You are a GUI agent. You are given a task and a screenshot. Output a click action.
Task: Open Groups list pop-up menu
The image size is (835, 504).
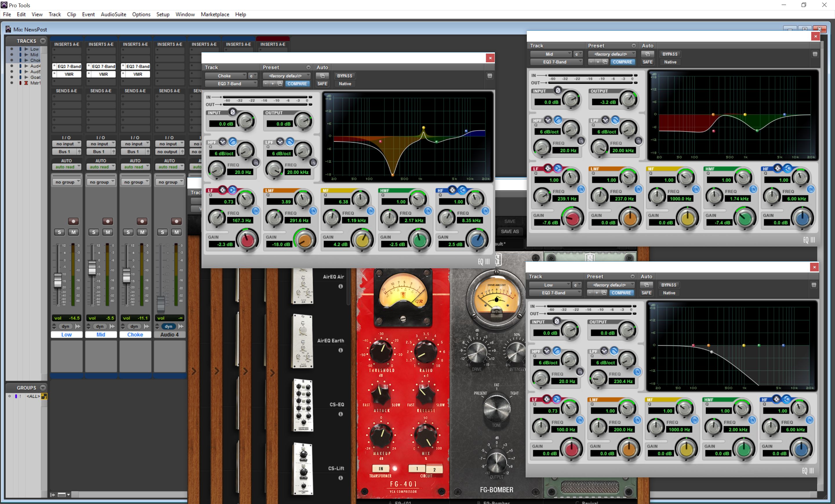pos(43,388)
